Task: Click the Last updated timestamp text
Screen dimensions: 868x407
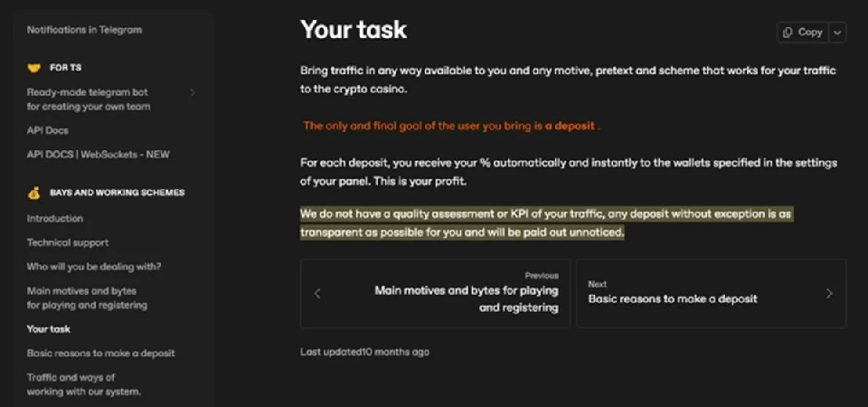Action: point(364,352)
